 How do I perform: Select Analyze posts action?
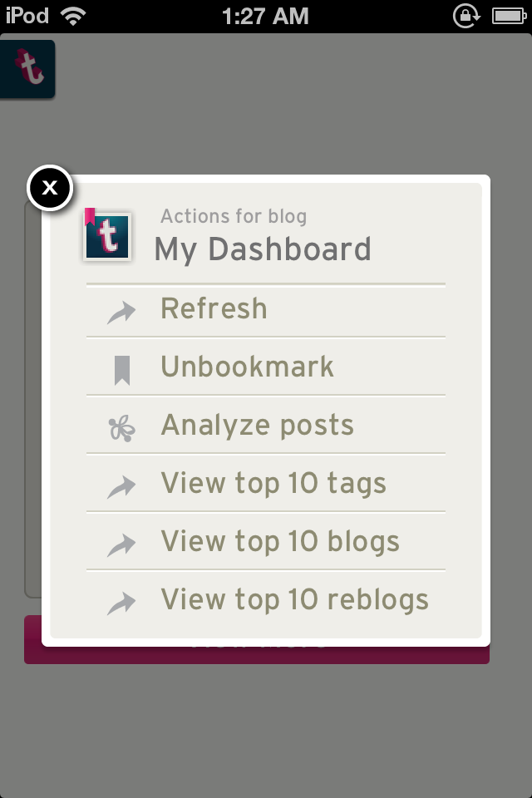(x=266, y=425)
